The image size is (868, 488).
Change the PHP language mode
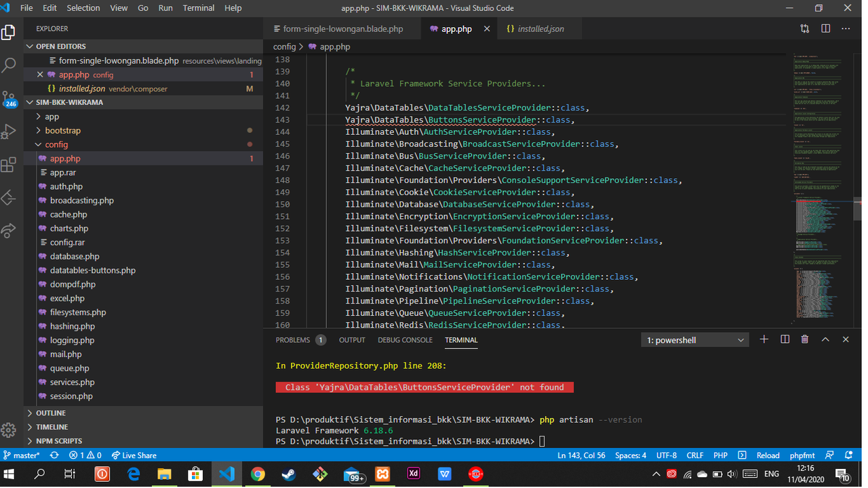[x=720, y=455]
